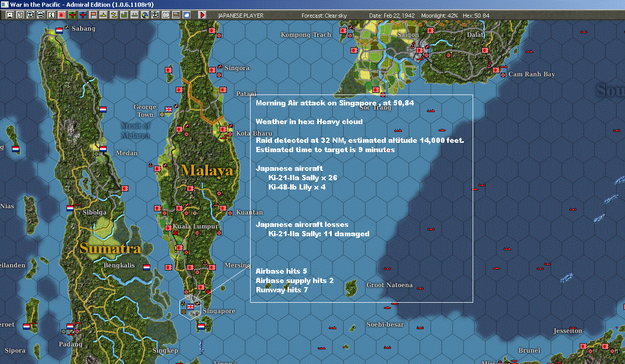Click the 'Hex: 50 84' coordinate readout
The image size is (625, 364).
coord(477,16)
